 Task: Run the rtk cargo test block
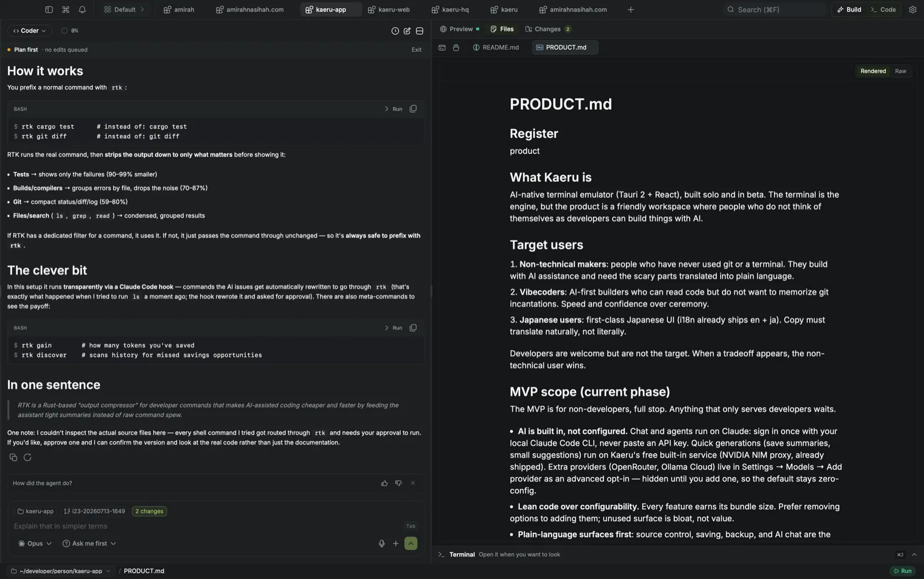coord(393,109)
